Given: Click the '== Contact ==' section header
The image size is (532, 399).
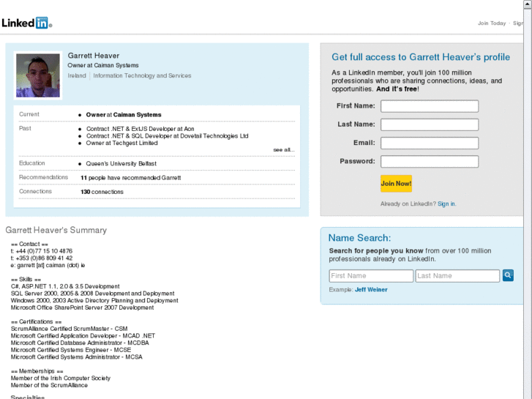Looking at the screenshot, I should click(x=29, y=244).
